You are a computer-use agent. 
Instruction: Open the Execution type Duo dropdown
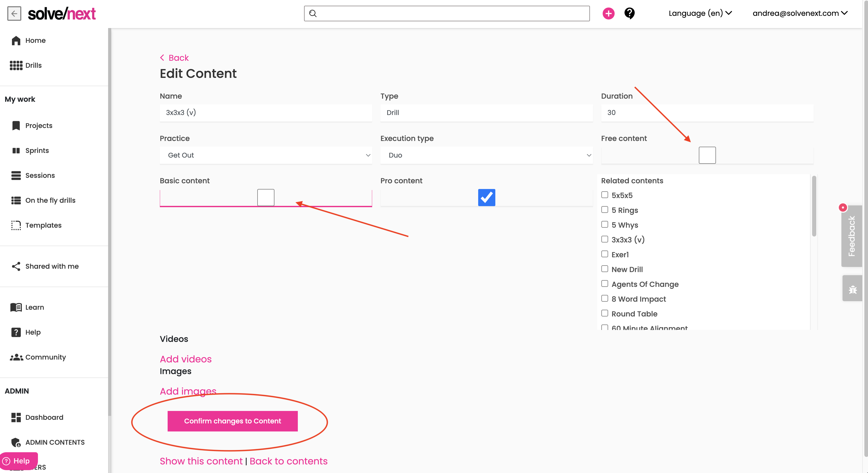coord(486,155)
